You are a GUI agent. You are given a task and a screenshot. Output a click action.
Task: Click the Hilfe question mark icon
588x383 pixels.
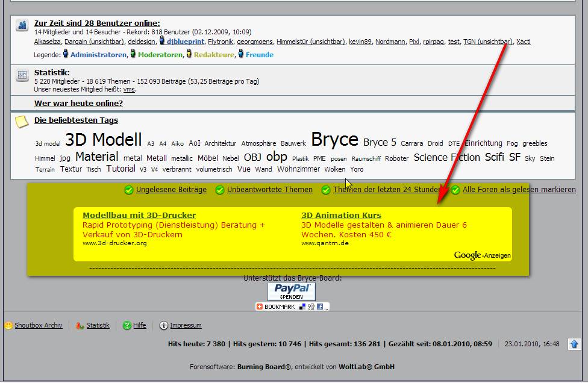point(127,325)
